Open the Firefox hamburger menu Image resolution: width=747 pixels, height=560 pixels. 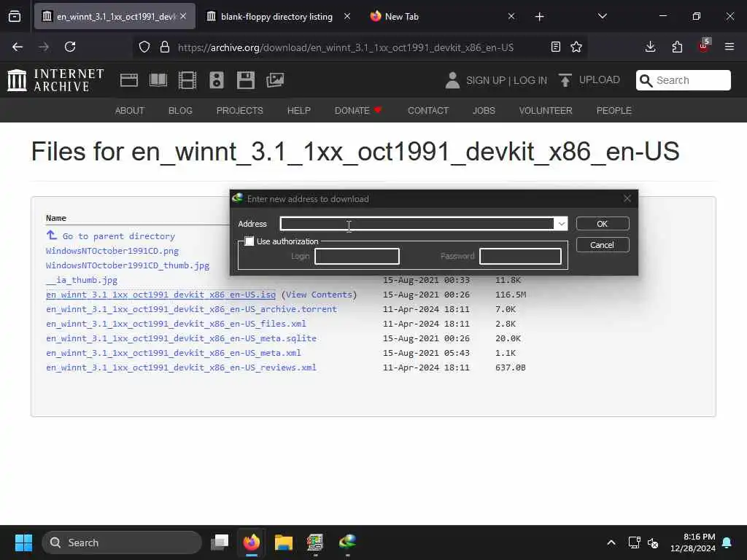(729, 47)
